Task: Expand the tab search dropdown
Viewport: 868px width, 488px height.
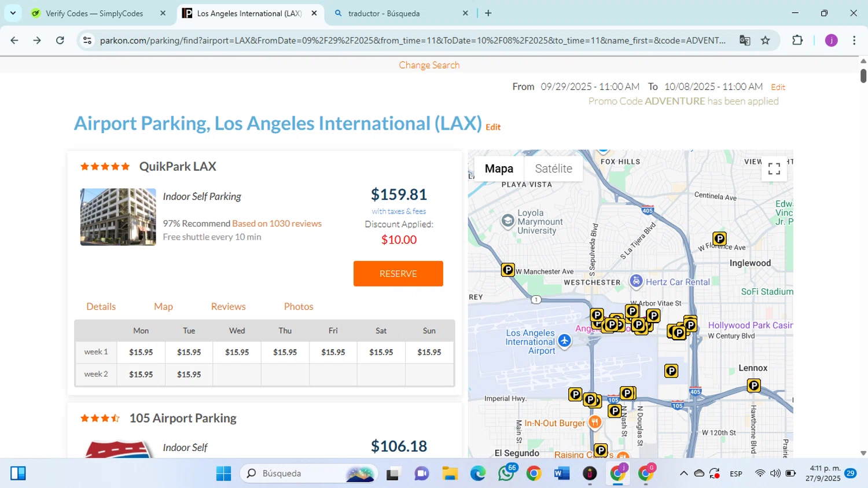Action: coord(13,13)
